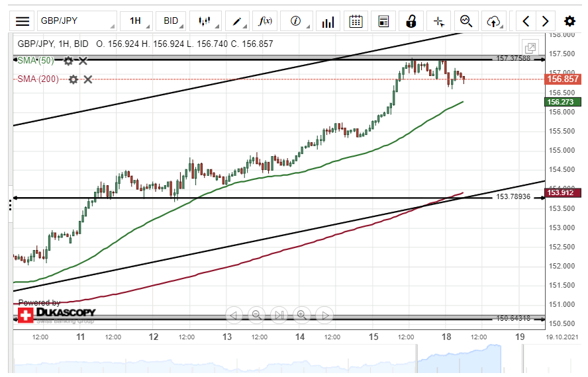This screenshot has width=588, height=377.
Task: Open the f(x) indicators menu
Action: pyautogui.click(x=265, y=21)
